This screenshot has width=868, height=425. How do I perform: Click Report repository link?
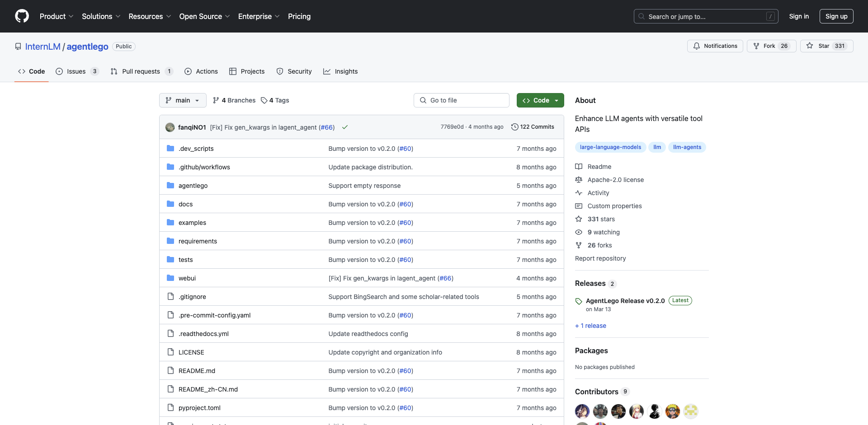pyautogui.click(x=600, y=258)
